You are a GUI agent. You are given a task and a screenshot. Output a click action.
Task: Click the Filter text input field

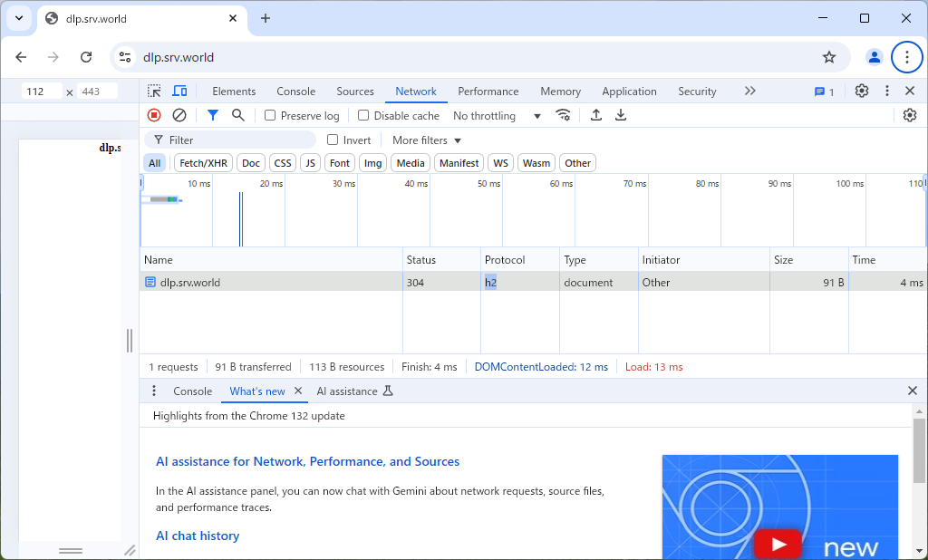coord(231,140)
